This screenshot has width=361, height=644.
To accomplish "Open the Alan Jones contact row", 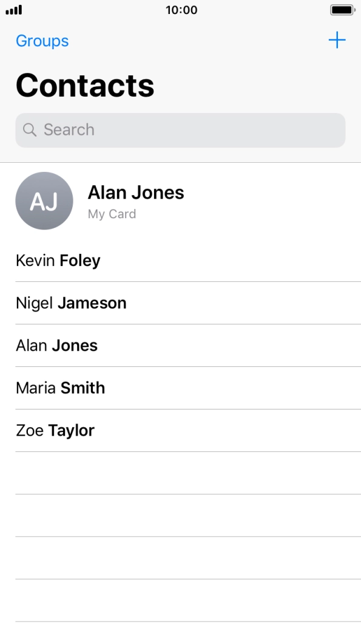I will pyautogui.click(x=56, y=345).
